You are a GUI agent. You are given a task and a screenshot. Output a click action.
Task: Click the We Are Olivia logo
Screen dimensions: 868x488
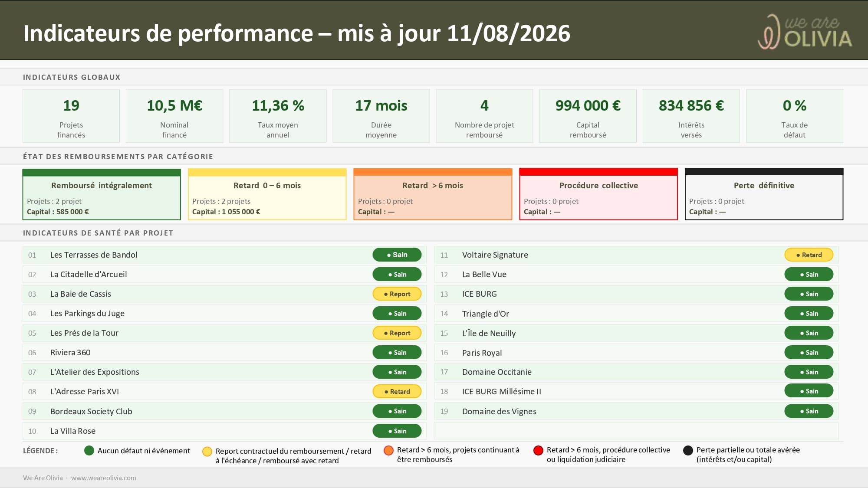click(x=805, y=31)
